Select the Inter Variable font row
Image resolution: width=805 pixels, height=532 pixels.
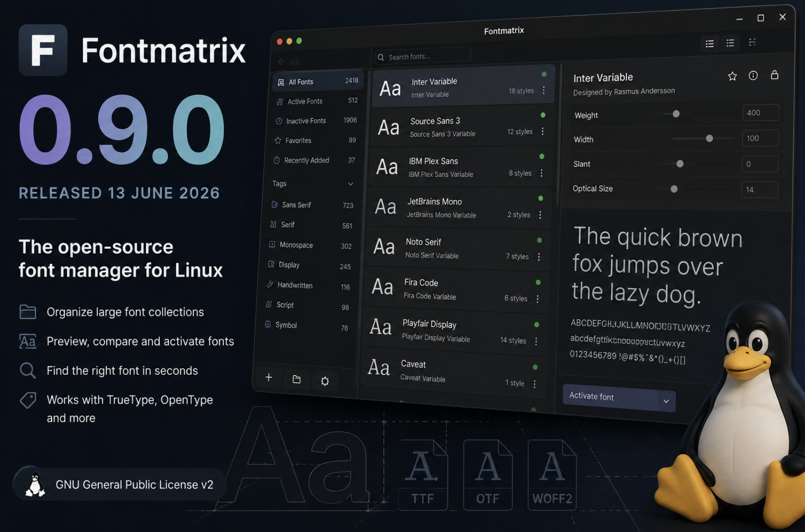464,86
